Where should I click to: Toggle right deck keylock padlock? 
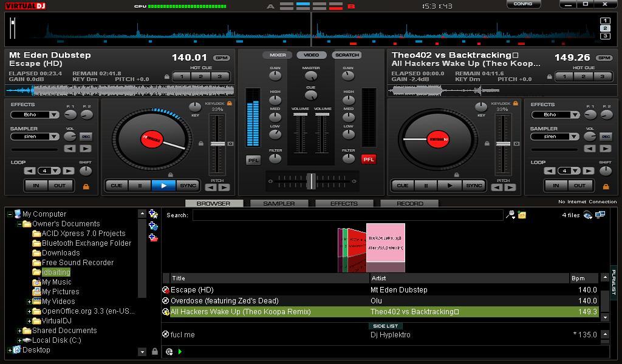pos(515,103)
